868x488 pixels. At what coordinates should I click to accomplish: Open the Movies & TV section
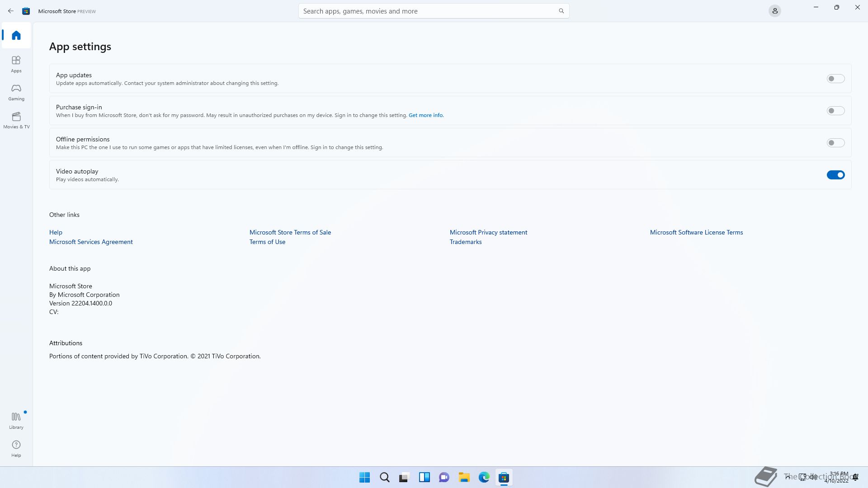tap(16, 120)
